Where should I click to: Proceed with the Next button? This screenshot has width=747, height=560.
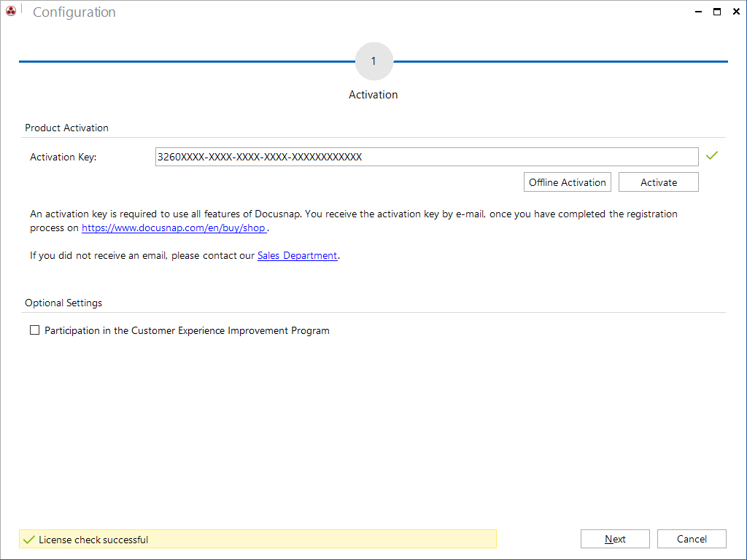pyautogui.click(x=615, y=539)
